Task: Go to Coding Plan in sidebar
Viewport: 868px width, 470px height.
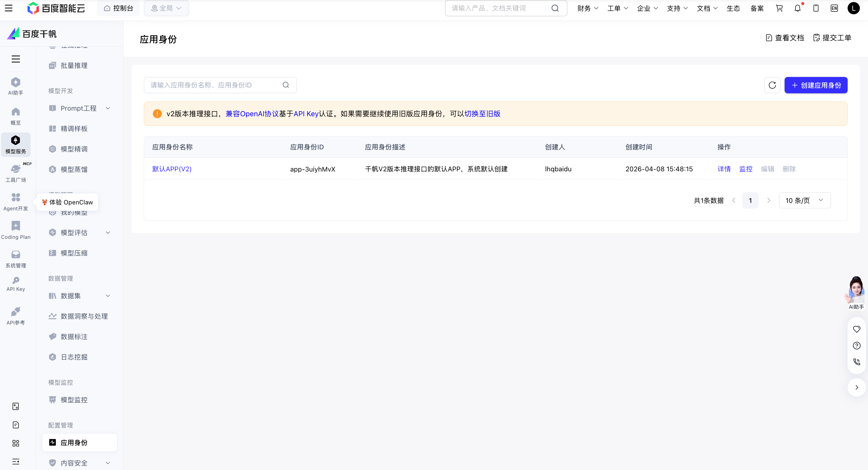Action: tap(16, 230)
